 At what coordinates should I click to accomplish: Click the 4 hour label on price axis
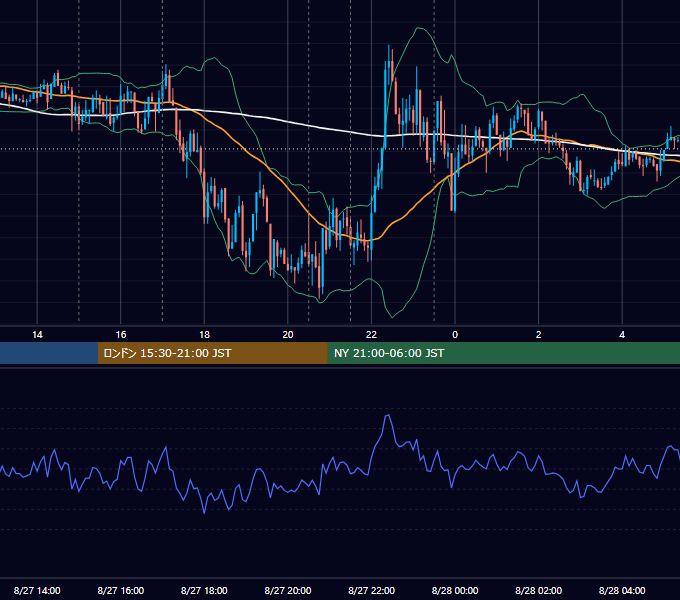click(622, 335)
